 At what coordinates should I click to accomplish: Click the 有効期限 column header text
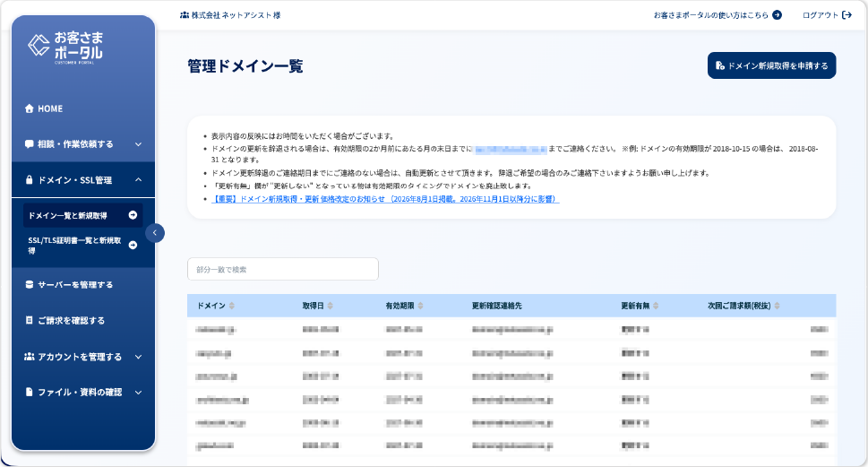click(x=400, y=306)
